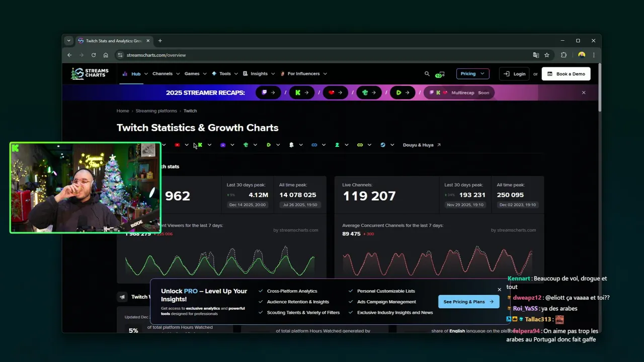This screenshot has width=644, height=362.
Task: Dismiss the 2025 Streamer Recaps banner
Action: coord(584,93)
